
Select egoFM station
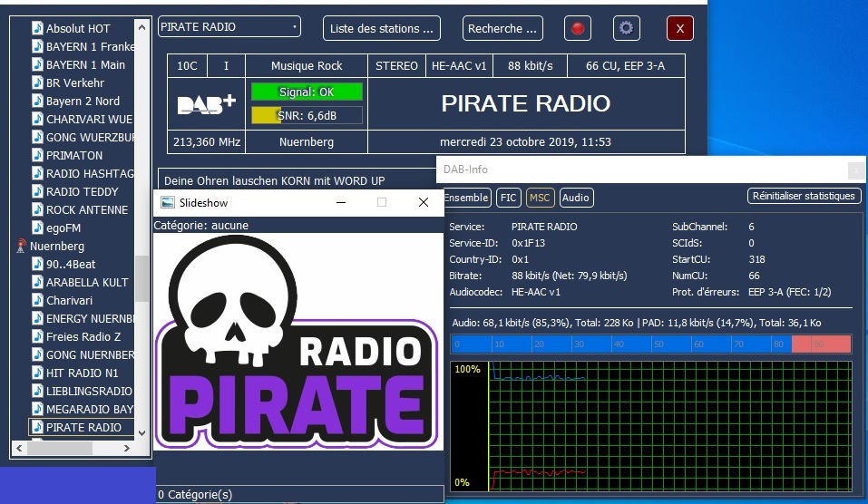pos(63,228)
